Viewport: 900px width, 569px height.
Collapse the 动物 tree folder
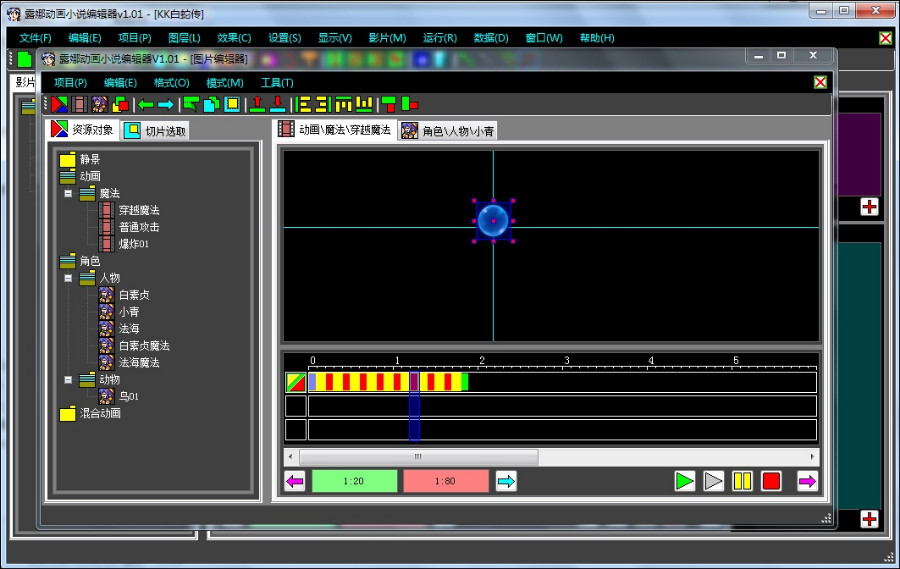68,380
